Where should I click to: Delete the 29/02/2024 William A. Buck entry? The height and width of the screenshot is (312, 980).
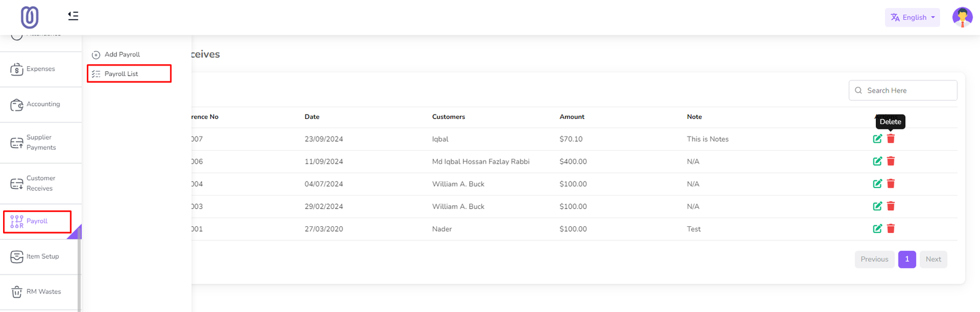891,206
